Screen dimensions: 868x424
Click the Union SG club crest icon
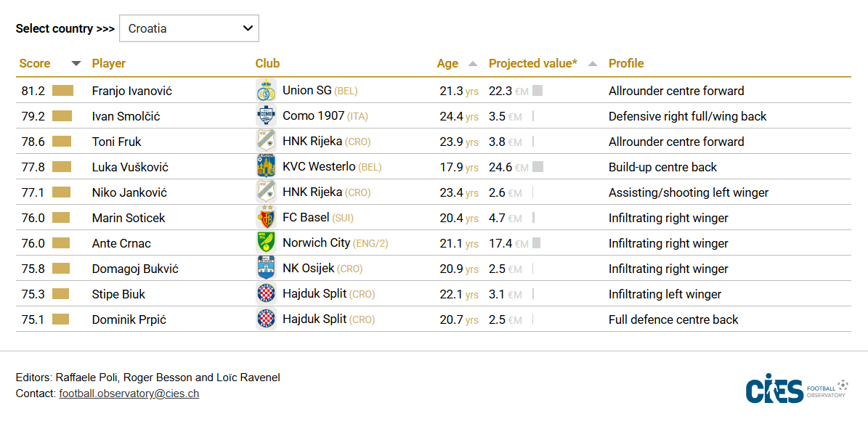(x=266, y=91)
